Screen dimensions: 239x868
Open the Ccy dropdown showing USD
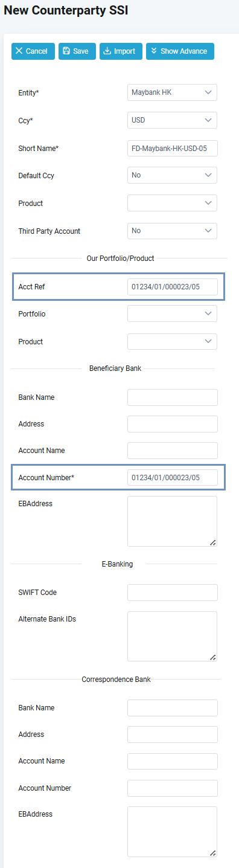click(x=172, y=120)
